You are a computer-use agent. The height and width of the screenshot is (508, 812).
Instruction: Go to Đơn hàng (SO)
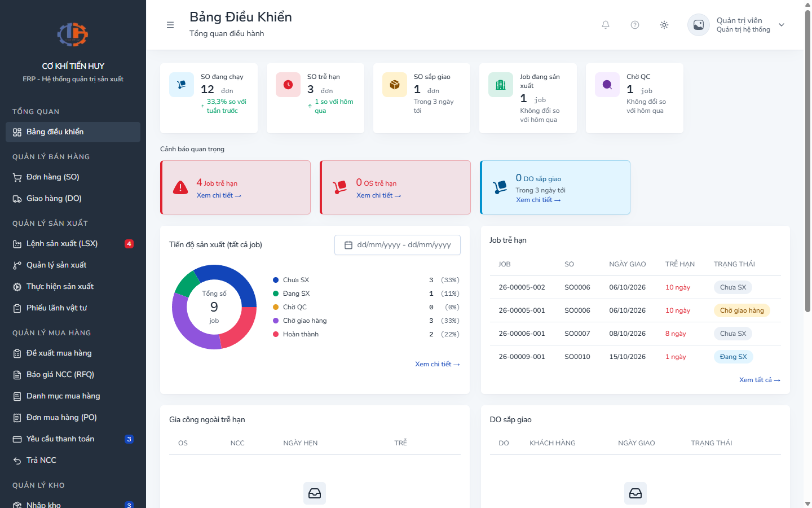click(x=73, y=177)
